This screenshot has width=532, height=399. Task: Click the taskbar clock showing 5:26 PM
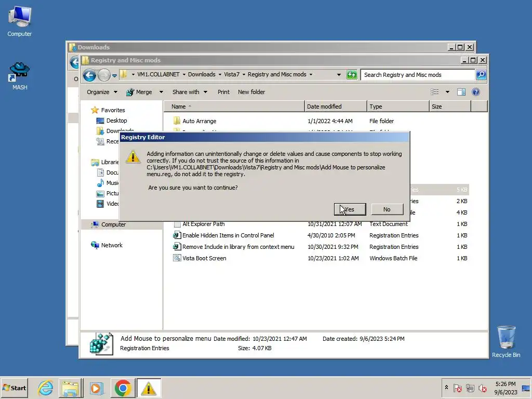(x=506, y=388)
